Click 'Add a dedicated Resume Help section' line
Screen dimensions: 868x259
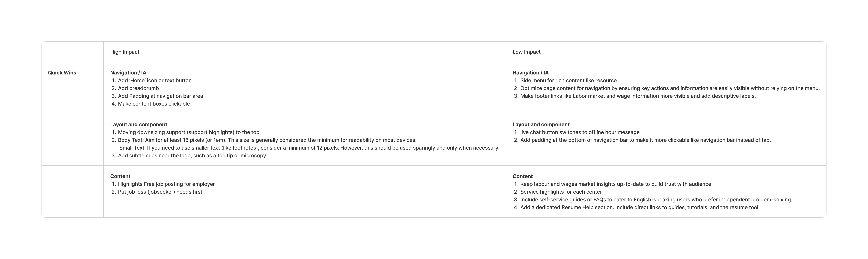[640, 207]
